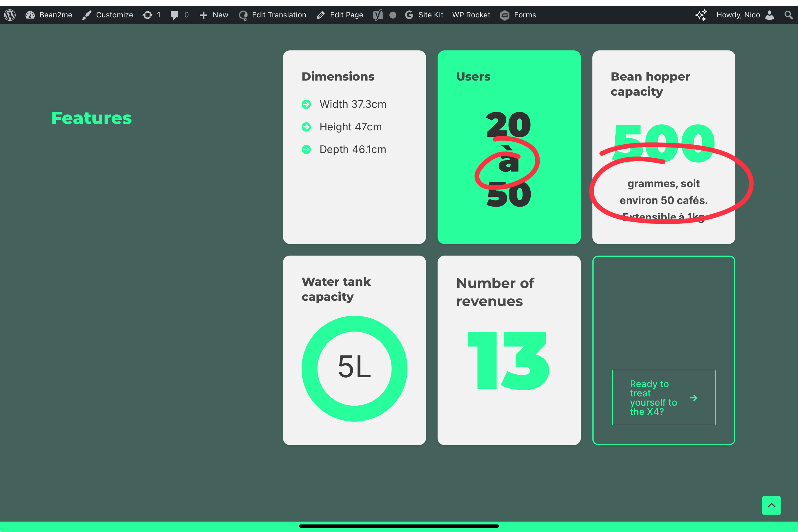Click the sparkle AI assistant icon
The image size is (798, 532).
coord(701,15)
